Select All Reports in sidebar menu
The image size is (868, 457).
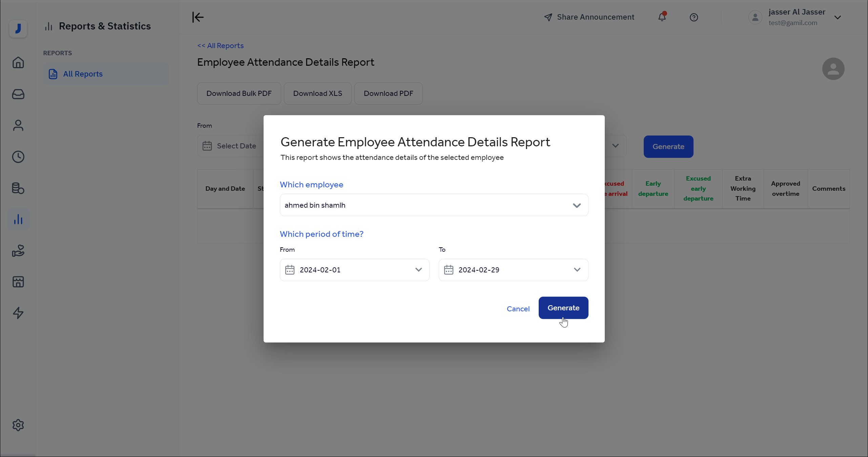click(x=83, y=74)
